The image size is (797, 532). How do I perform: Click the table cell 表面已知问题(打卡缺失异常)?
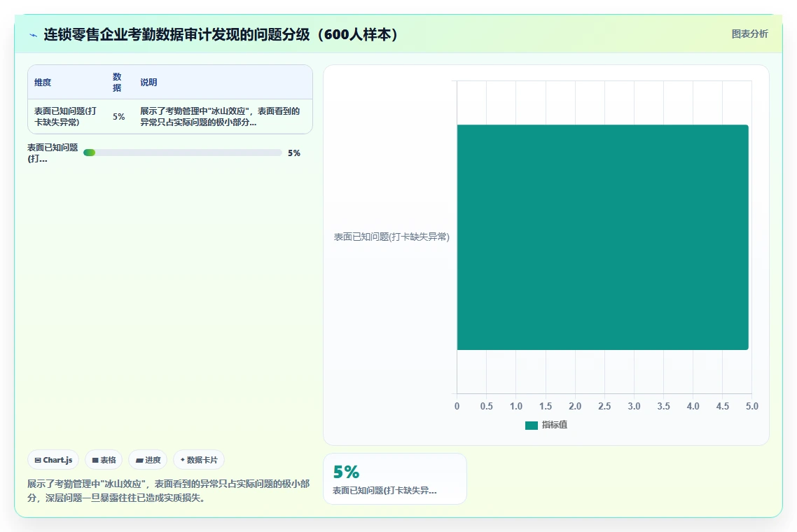coord(65,117)
